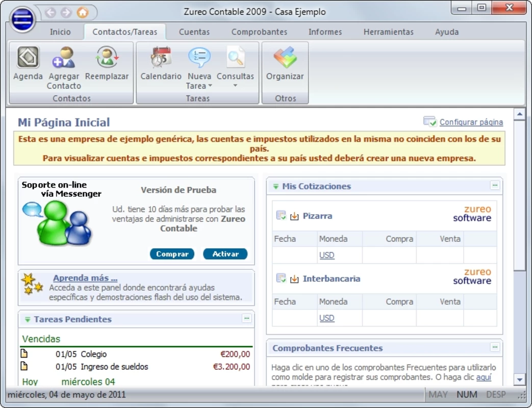Click zureo software logo in Interbancaria
Viewport: 532px width, 408px height.
coord(472,276)
